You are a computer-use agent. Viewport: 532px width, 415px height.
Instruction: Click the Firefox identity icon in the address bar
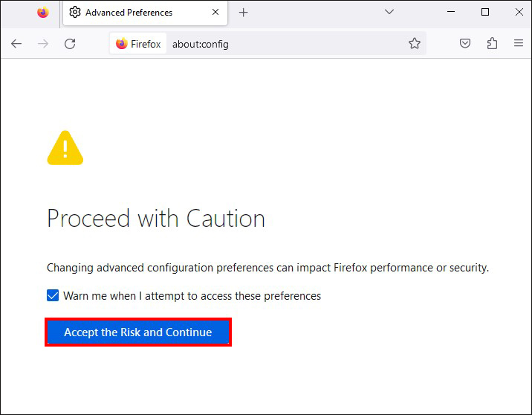[138, 44]
